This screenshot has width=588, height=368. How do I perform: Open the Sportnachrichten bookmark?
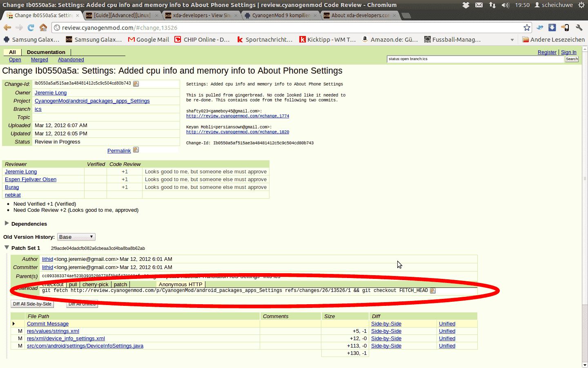pyautogui.click(x=265, y=40)
